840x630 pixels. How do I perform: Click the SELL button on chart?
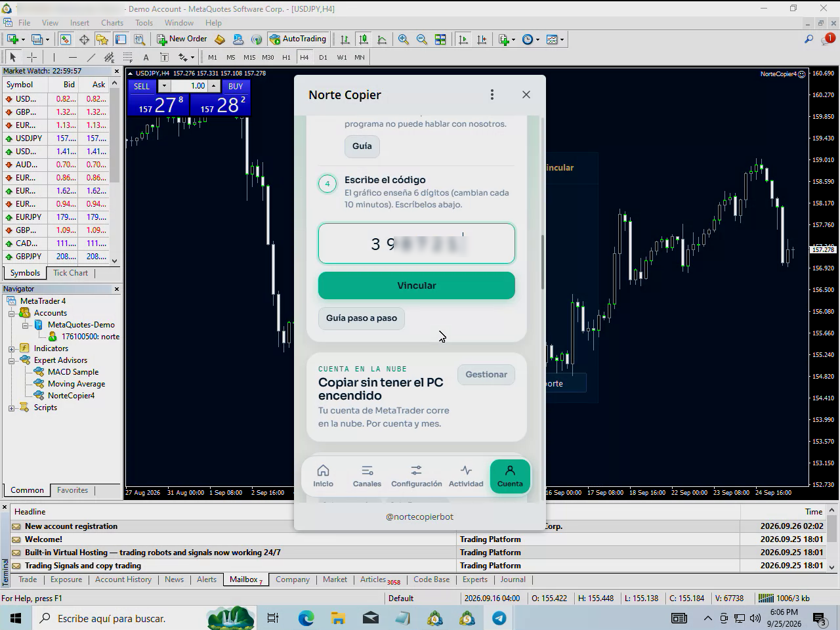[x=142, y=86]
